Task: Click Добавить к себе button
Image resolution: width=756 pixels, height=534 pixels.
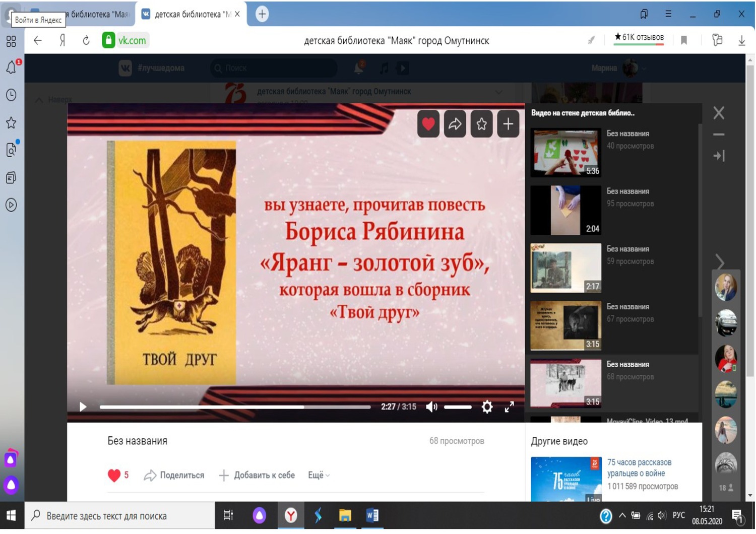Action: (x=257, y=475)
